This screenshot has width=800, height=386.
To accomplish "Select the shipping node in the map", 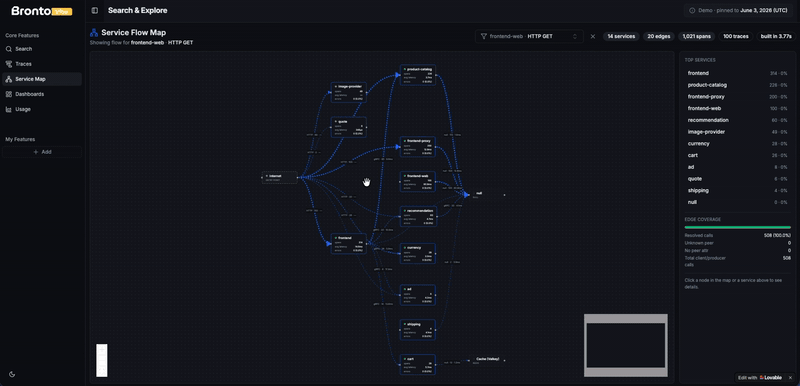I will pos(418,330).
